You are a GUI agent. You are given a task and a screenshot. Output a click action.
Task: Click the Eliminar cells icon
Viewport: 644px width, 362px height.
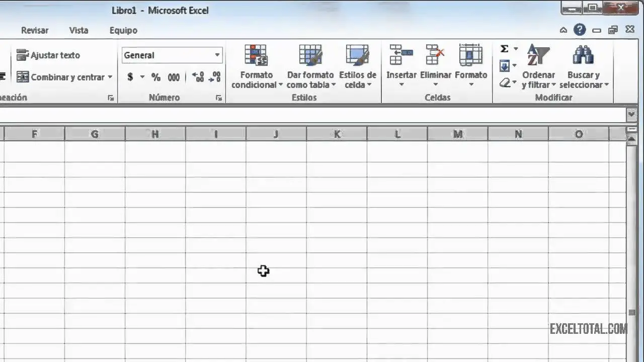click(436, 54)
